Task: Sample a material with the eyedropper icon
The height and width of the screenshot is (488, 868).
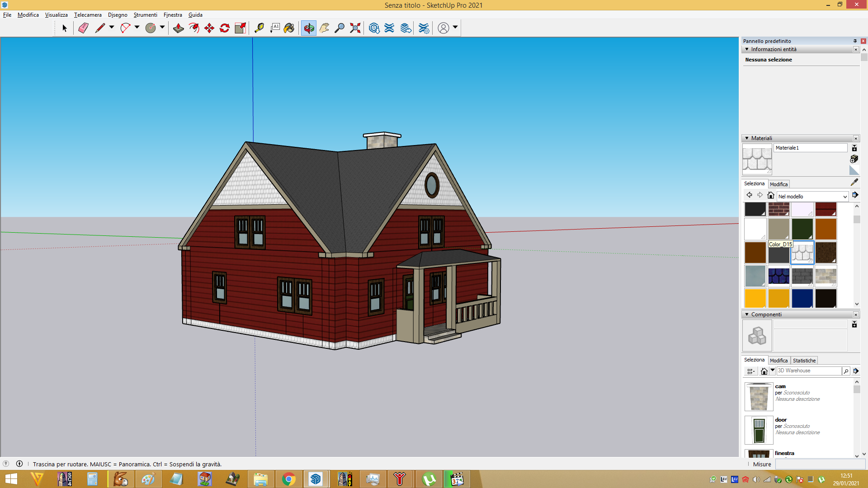Action: (854, 183)
